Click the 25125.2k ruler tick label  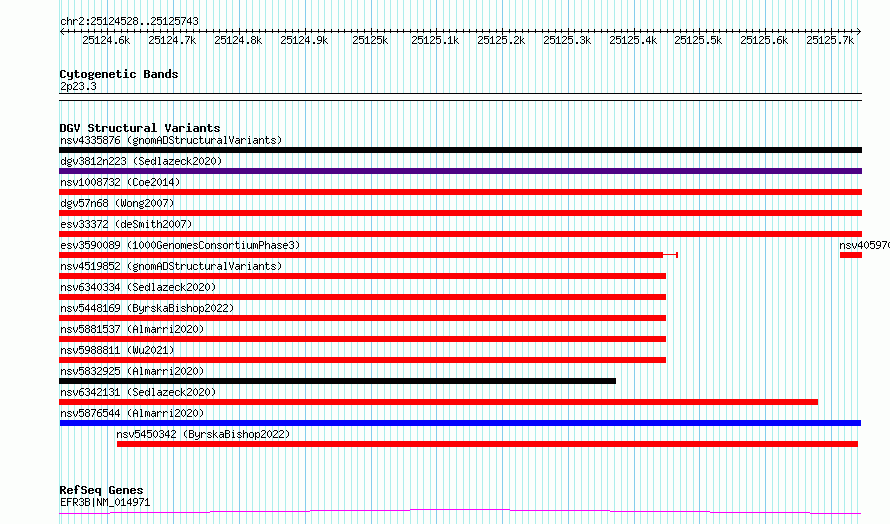501,40
